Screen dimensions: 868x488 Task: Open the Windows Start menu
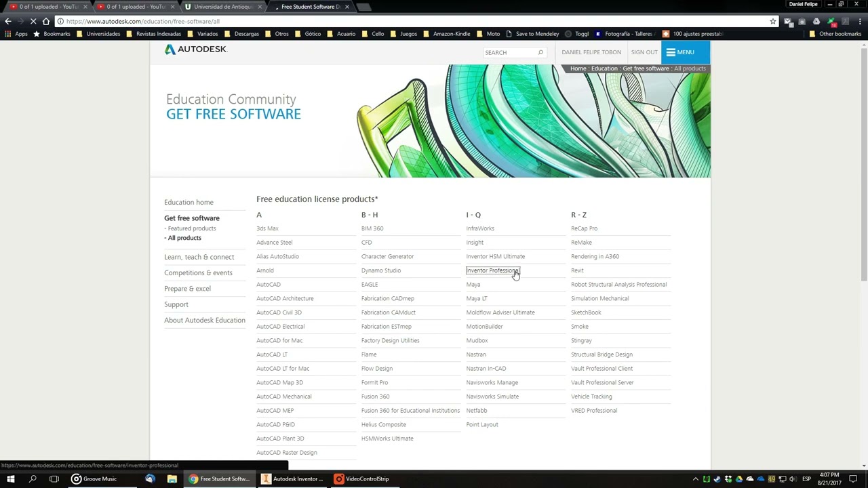coord(11,479)
